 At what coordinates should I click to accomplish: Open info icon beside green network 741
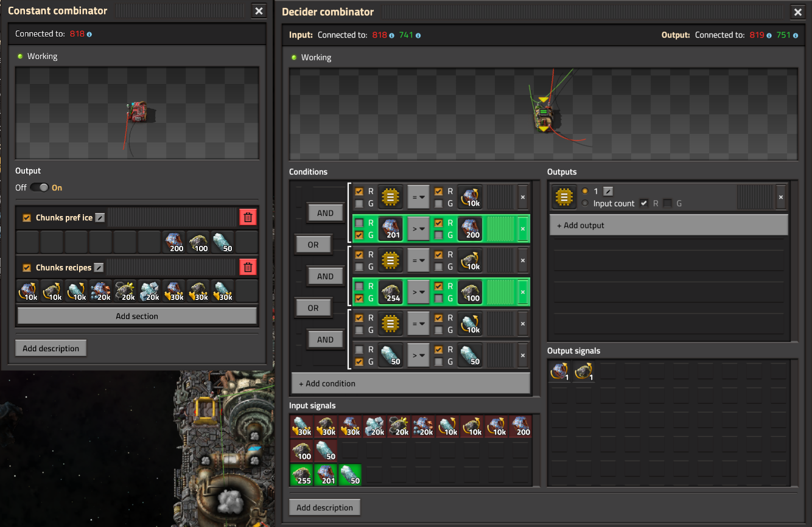[418, 35]
